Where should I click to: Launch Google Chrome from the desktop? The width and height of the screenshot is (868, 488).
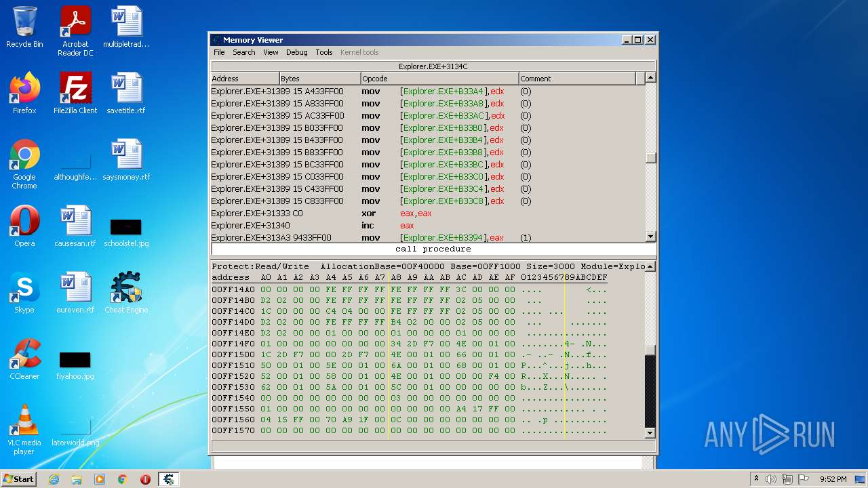point(24,164)
